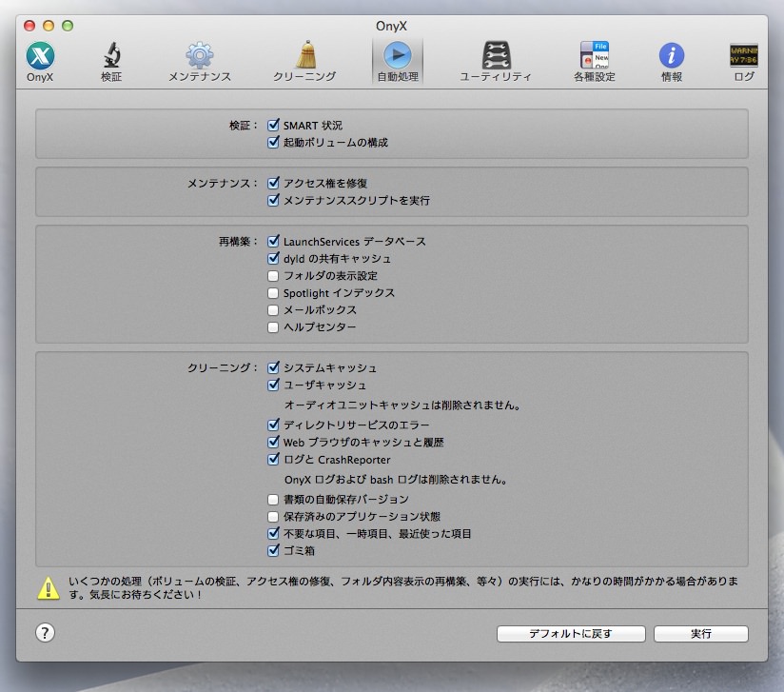This screenshot has height=692, width=784.
Task: Enable Spotlight インデックス rebuild checkbox
Action: point(273,293)
